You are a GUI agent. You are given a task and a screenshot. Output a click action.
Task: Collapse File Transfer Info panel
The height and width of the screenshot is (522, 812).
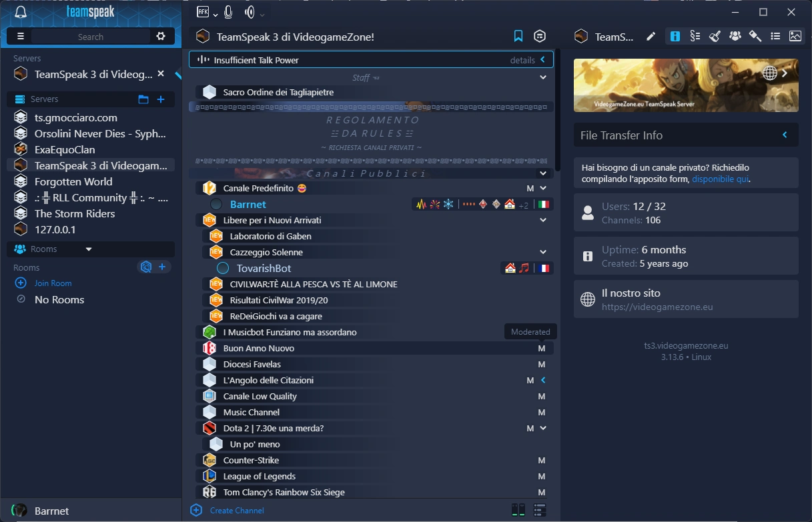785,135
